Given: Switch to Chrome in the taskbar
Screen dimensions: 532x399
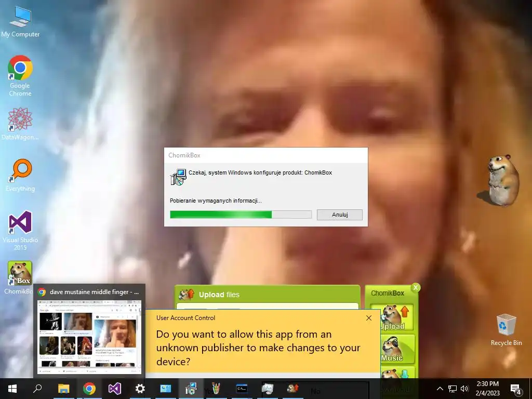Looking at the screenshot, I should point(89,389).
